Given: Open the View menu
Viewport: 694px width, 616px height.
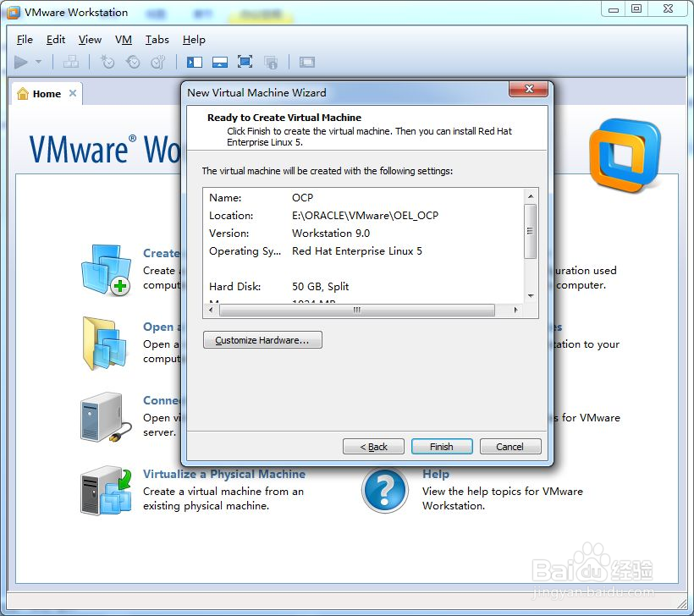Looking at the screenshot, I should (90, 40).
